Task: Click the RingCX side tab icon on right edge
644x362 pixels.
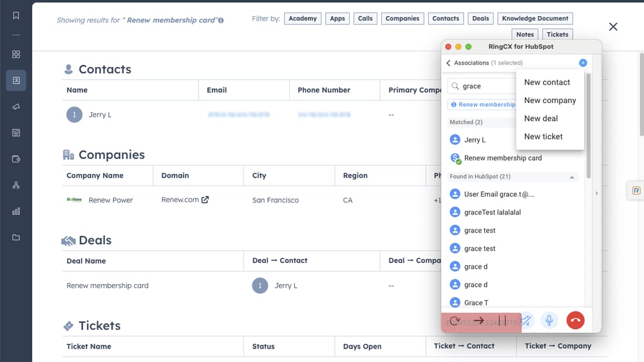Action: coord(636,191)
